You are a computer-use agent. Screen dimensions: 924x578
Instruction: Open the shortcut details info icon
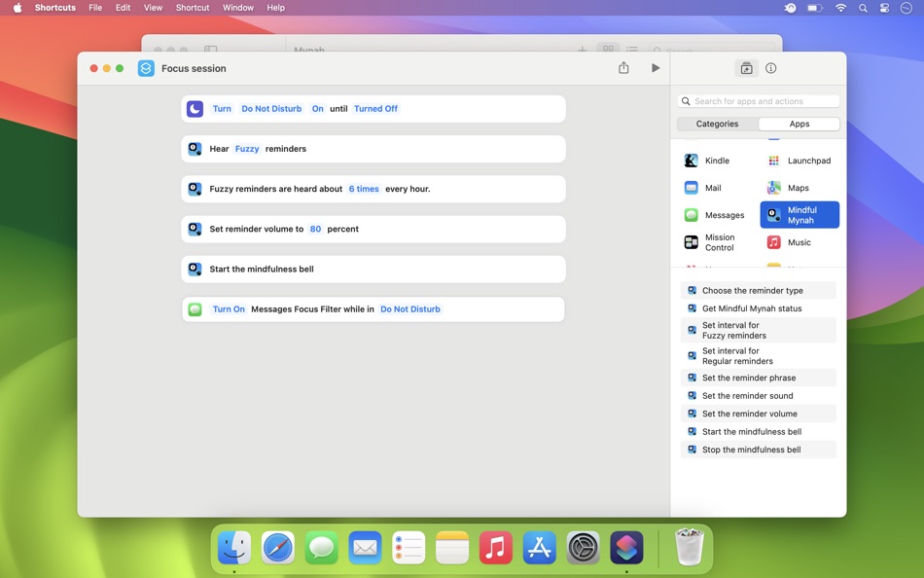coord(770,68)
